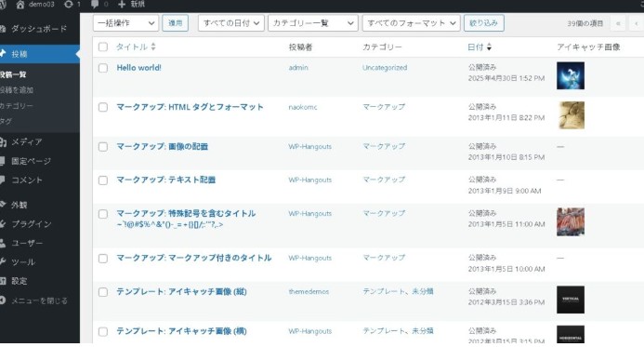Open the カテゴリー一覧 category dropdown

(x=313, y=23)
